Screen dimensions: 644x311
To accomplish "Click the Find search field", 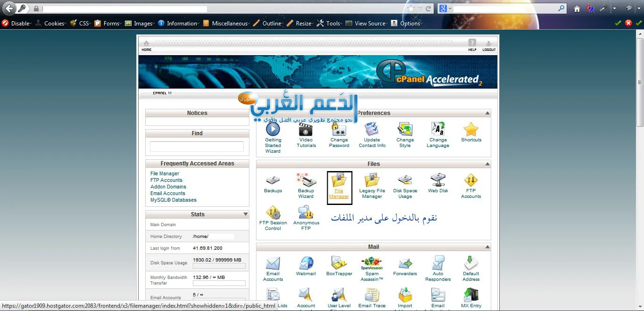I will coord(197,147).
